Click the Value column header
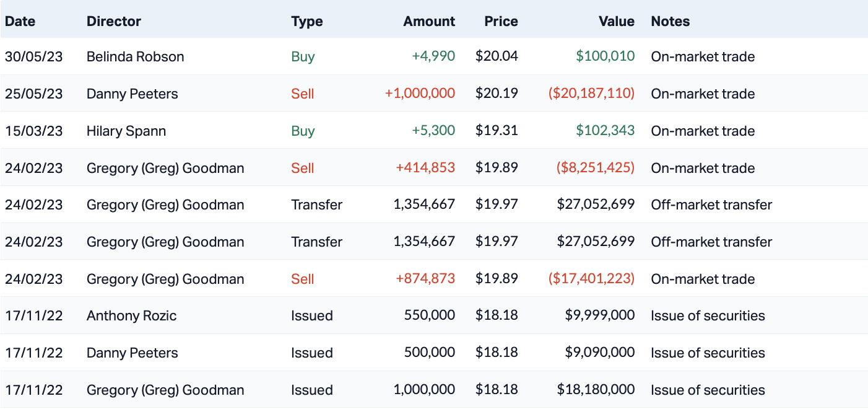Screen dimensions: 868x409 click(x=617, y=21)
